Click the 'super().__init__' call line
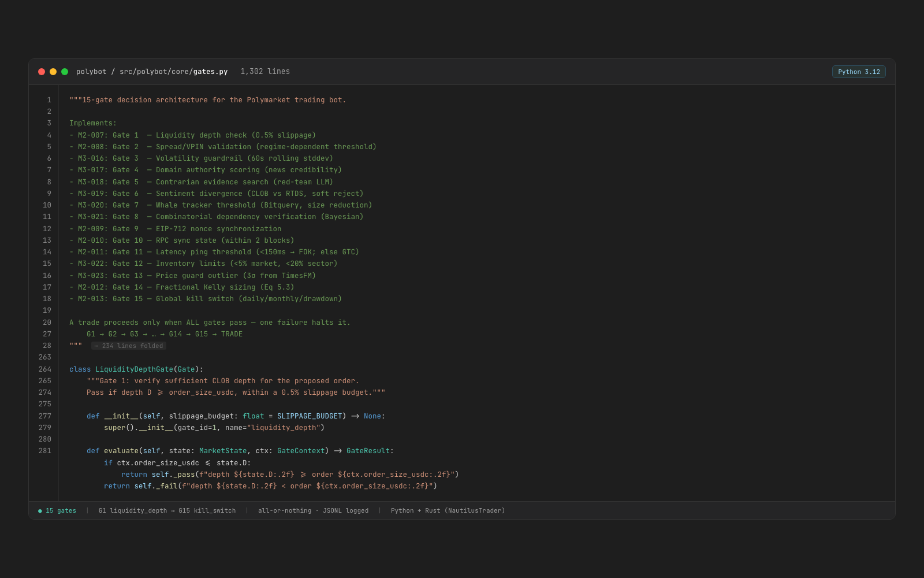The height and width of the screenshot is (578, 924). coord(214,428)
